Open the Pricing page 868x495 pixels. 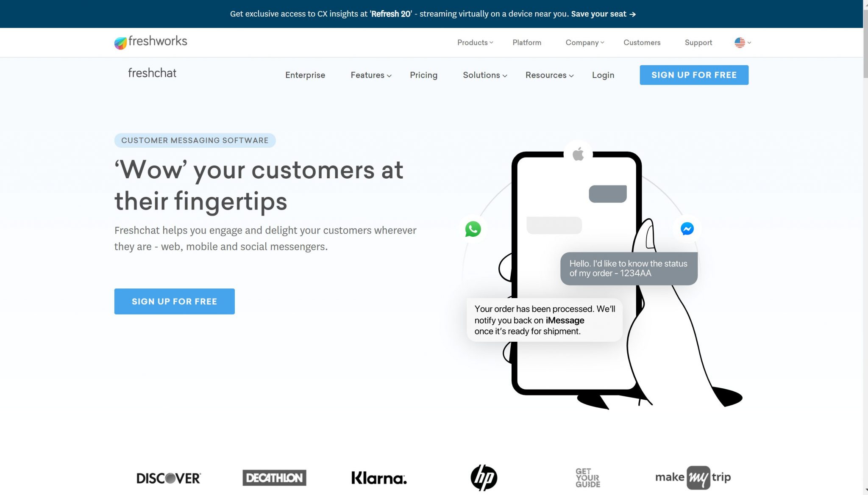423,75
